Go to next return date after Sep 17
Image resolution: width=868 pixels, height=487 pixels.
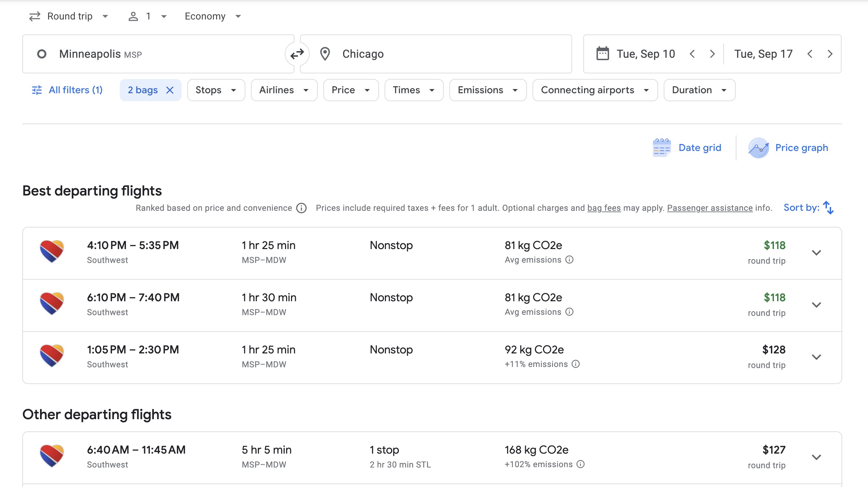pos(830,54)
